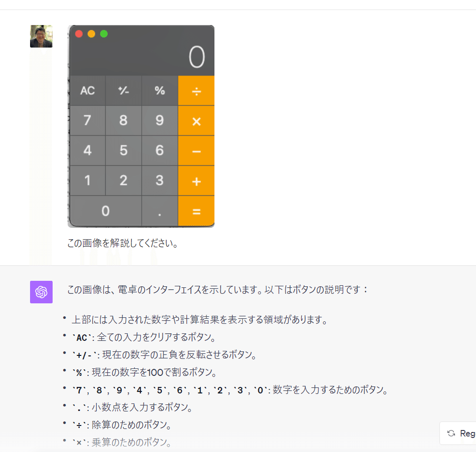Click the 9 key in calculator image
Viewport: 476px width, 452px height.
point(160,121)
